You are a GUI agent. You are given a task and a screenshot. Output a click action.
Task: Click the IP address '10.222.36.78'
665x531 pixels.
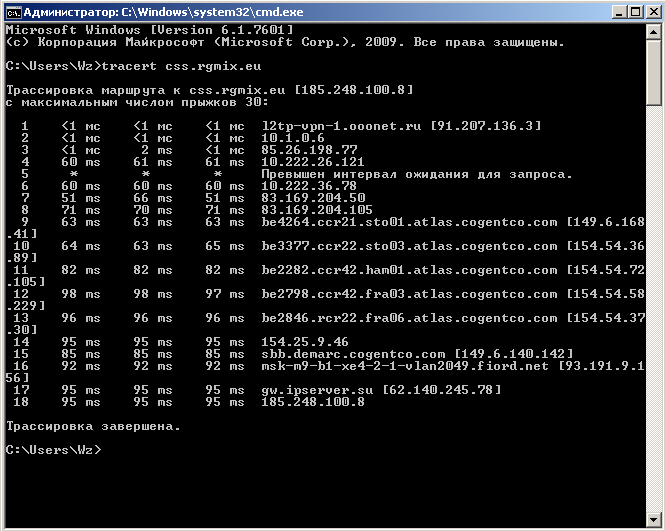[x=309, y=186]
